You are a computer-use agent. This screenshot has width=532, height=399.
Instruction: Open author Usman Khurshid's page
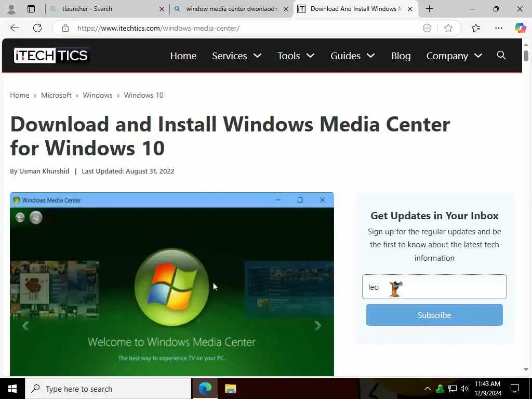tap(44, 171)
